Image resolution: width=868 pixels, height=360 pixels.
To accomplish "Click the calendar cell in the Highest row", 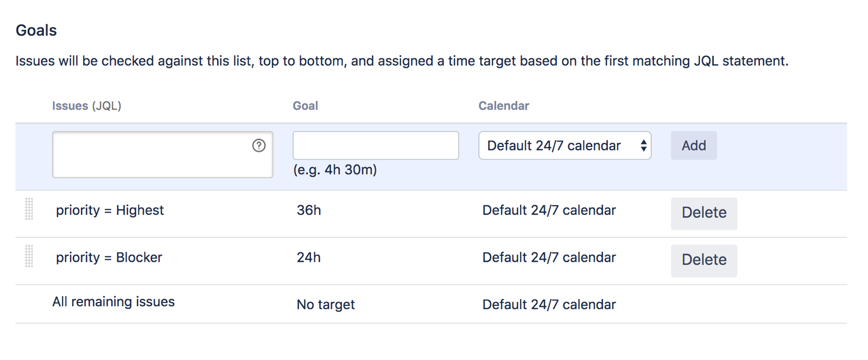I will [549, 211].
